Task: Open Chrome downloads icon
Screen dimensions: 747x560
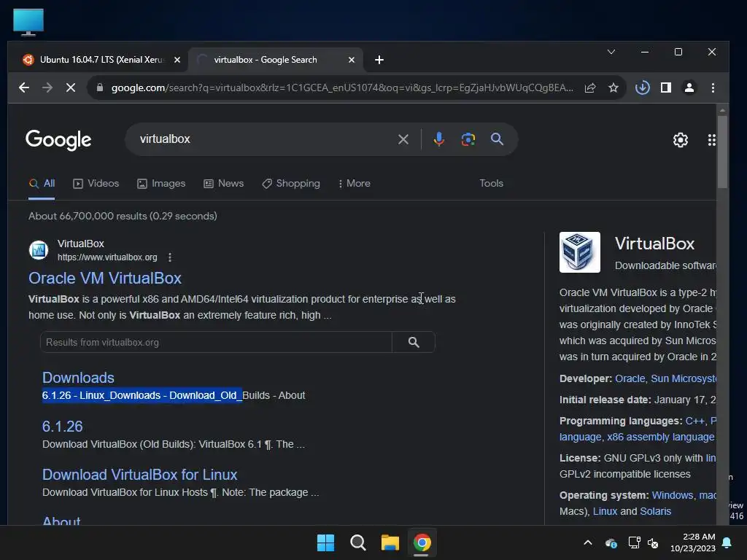Action: [642, 87]
